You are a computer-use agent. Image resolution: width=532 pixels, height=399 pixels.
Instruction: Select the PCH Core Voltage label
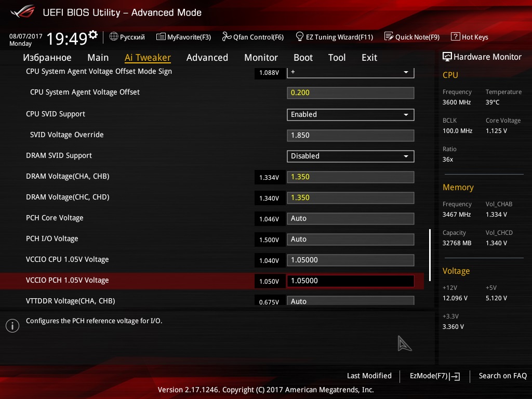click(55, 218)
